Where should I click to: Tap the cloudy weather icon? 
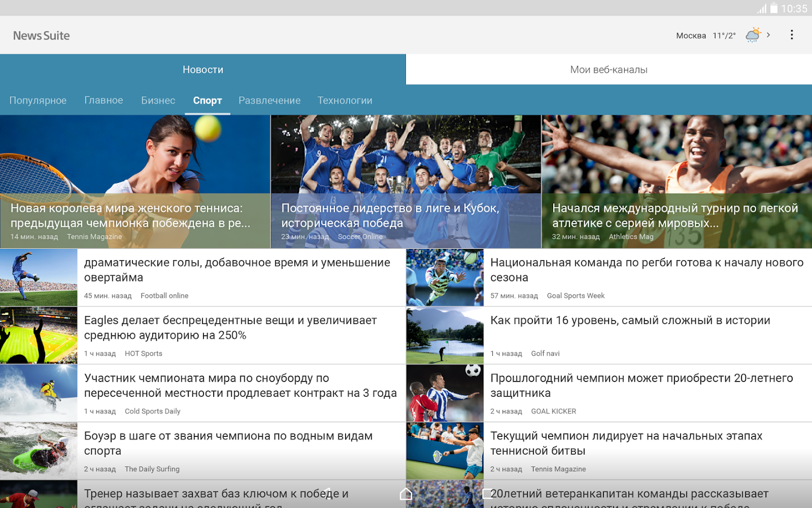[753, 35]
